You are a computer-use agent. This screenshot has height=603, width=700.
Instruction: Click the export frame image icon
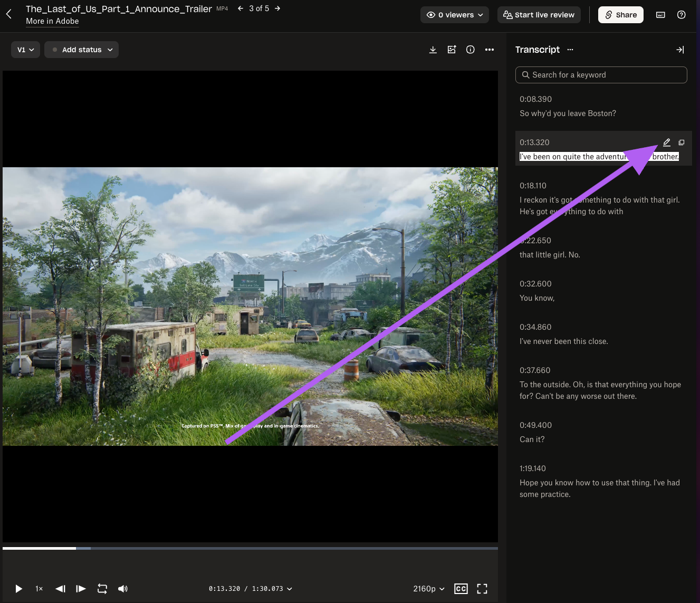tap(452, 50)
